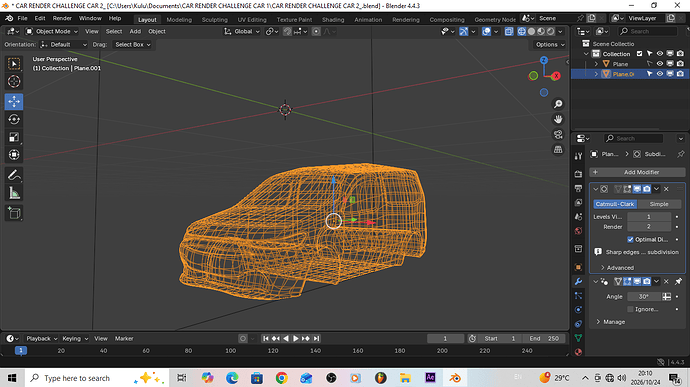Viewport: 690px width, 387px height.
Task: Open the Object Data properties tab
Action: click(x=578, y=338)
